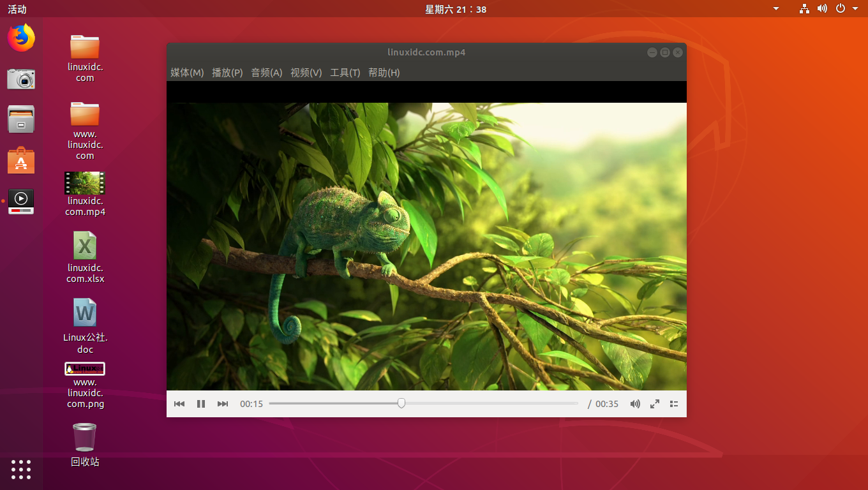Open the 音频(A) menu

[267, 73]
